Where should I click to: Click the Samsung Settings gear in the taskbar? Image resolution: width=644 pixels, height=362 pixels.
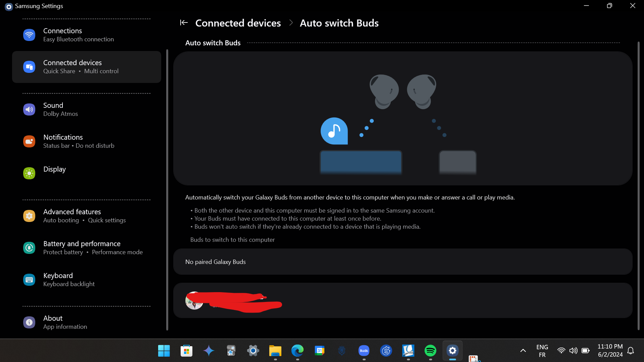coord(452,350)
